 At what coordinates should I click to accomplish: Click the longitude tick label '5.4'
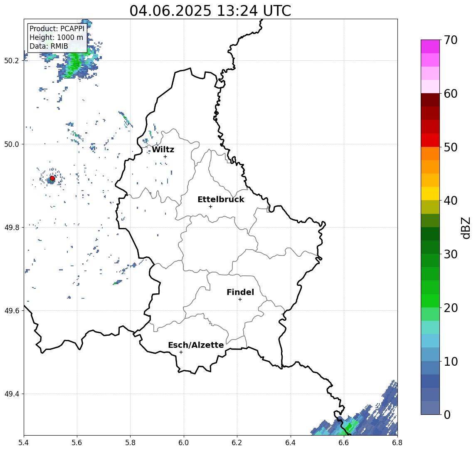[24, 443]
